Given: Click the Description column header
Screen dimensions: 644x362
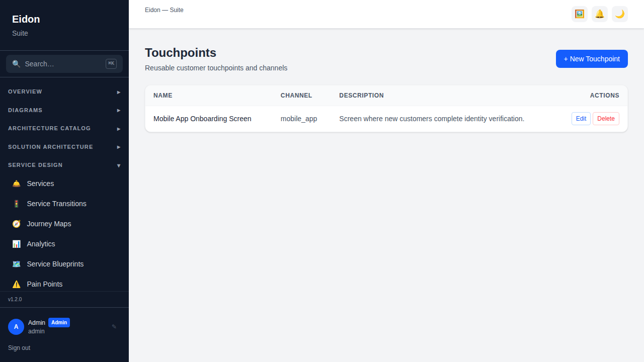Looking at the screenshot, I should 361,96.
